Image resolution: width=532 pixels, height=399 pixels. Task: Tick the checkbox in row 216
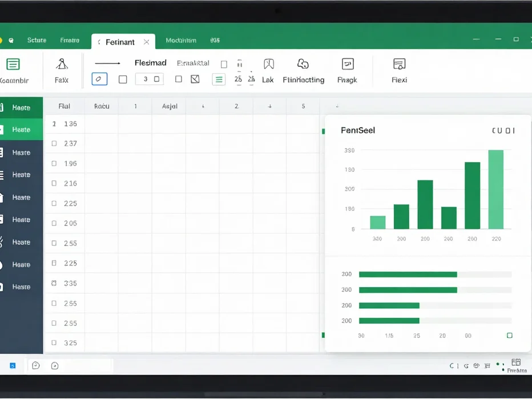54,183
